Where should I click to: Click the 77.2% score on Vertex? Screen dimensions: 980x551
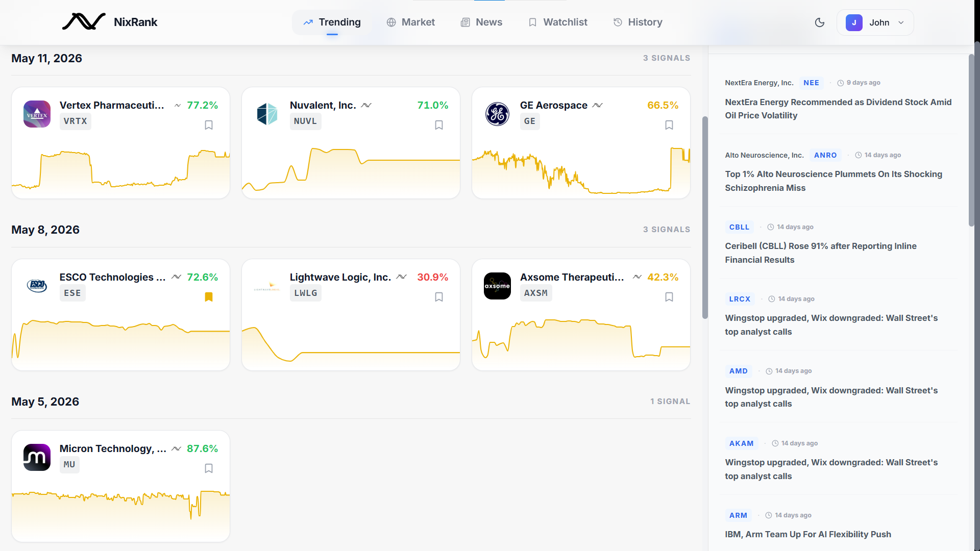tap(202, 105)
